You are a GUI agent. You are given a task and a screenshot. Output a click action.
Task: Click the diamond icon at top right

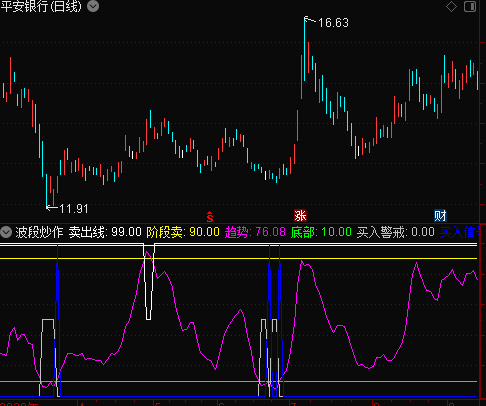451,7
